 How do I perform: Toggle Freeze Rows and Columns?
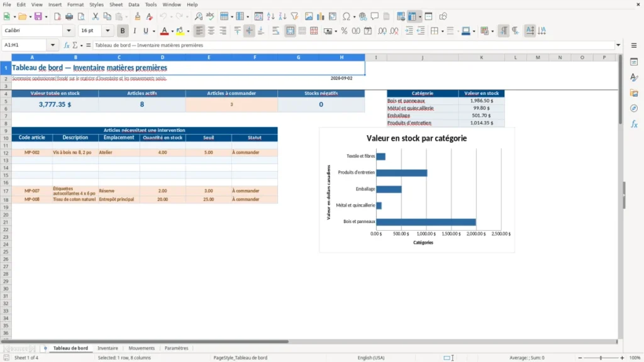click(412, 16)
